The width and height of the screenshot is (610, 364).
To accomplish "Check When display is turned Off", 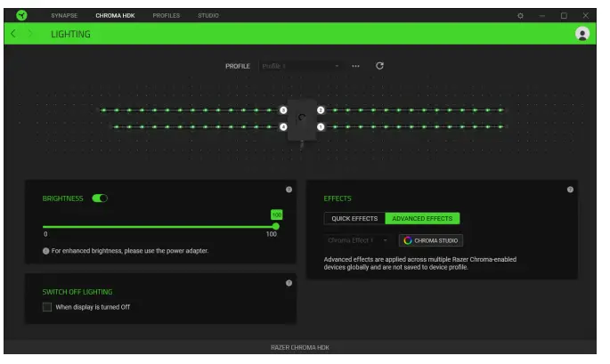I will click(47, 307).
